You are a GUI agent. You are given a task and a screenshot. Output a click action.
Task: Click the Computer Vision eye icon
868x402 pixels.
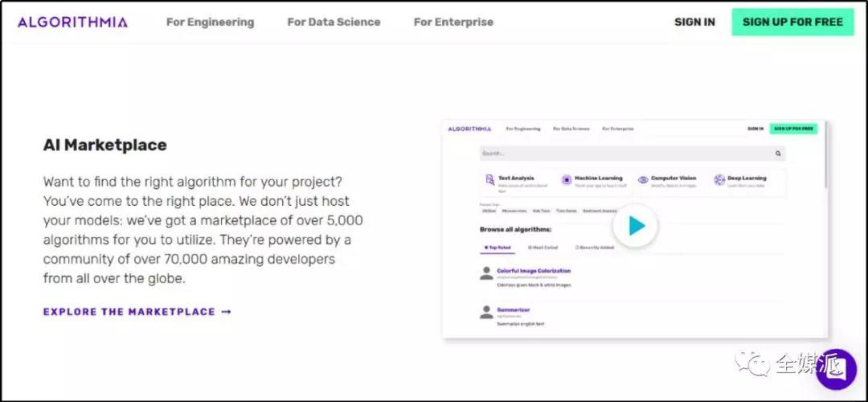click(x=642, y=180)
